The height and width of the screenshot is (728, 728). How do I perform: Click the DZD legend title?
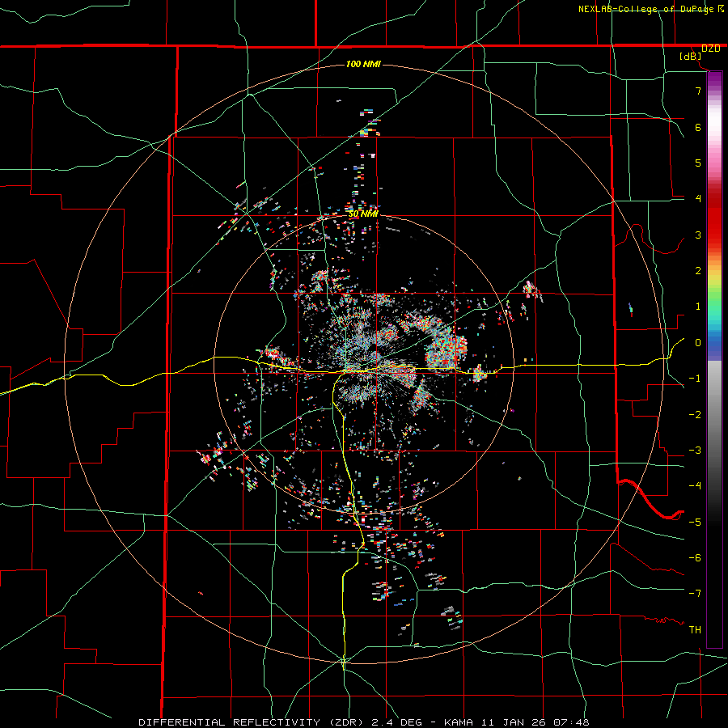pos(711,49)
